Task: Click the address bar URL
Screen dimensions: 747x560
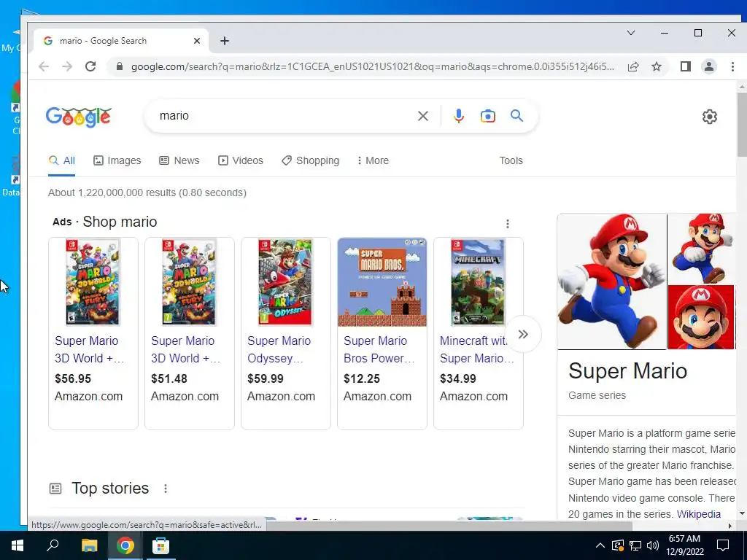Action: 372,66
